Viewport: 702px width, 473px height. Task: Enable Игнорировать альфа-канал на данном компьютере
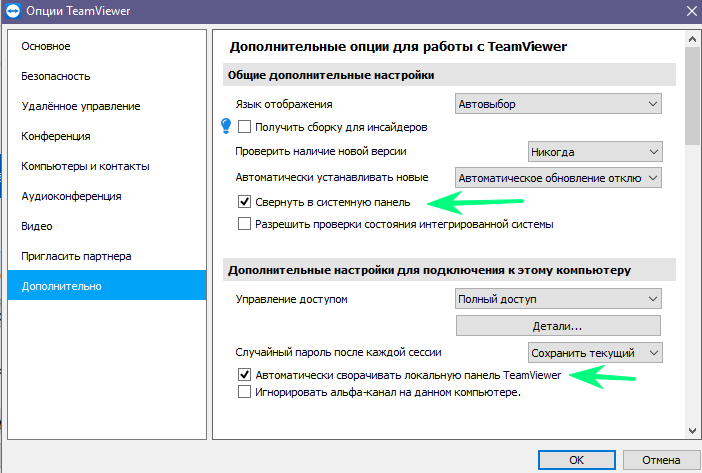(244, 392)
